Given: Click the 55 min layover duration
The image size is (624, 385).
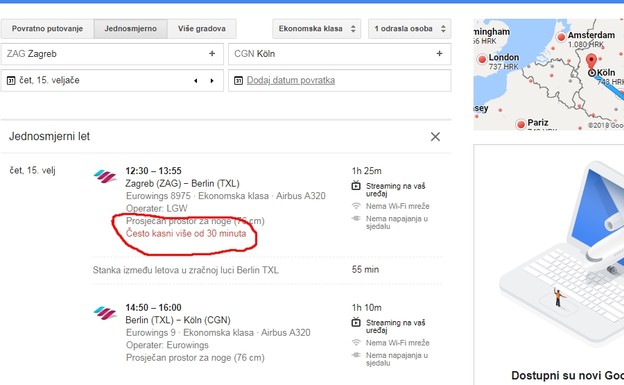Looking at the screenshot, I should 365,270.
